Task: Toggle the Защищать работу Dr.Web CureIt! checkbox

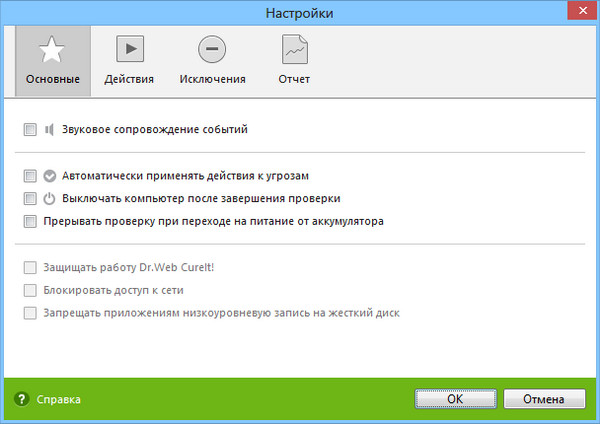Action: pos(30,268)
